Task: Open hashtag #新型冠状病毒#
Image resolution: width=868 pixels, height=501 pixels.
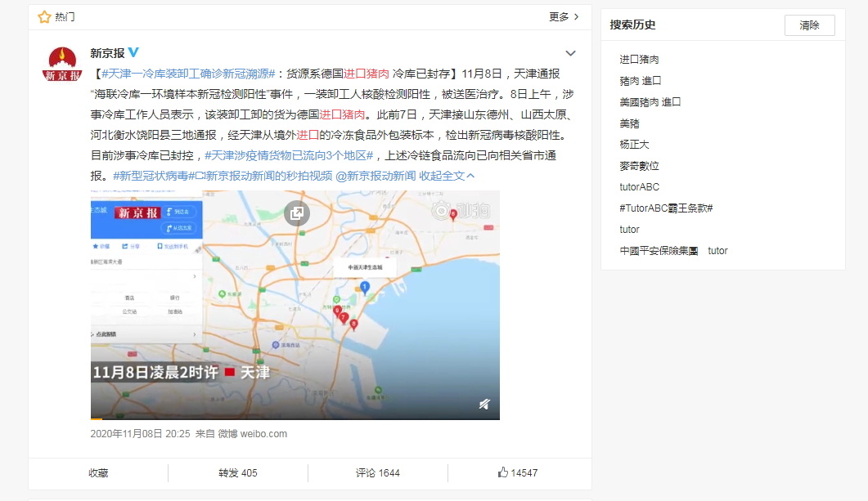Action: click(154, 176)
